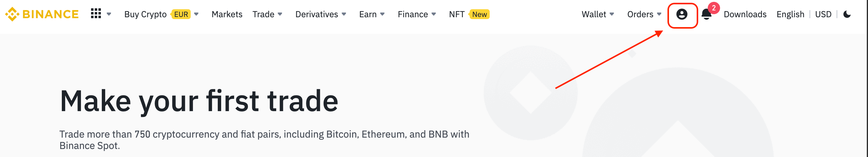Open the Downloads link
The width and height of the screenshot is (868, 157).
tap(745, 14)
